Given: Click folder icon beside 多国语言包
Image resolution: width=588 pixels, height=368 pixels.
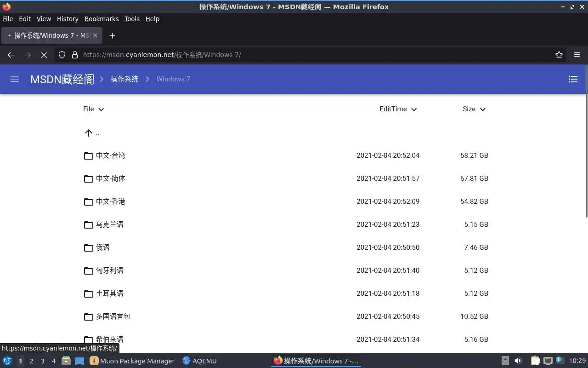Looking at the screenshot, I should pos(89,316).
